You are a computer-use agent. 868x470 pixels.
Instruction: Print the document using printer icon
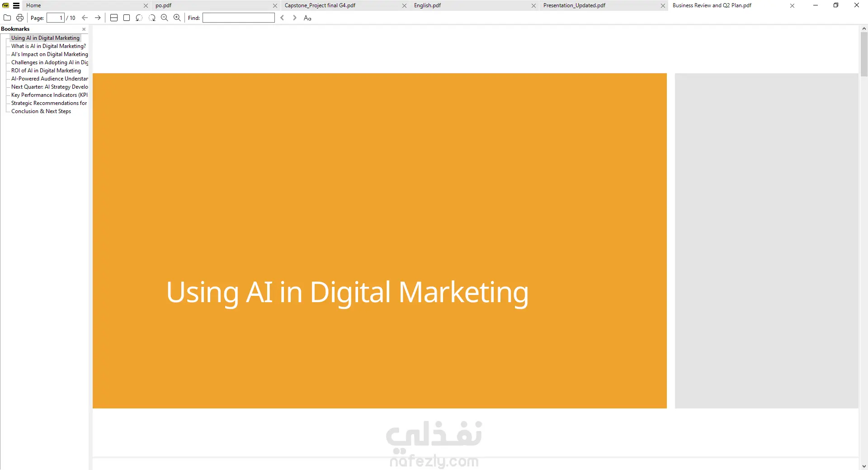pyautogui.click(x=20, y=18)
